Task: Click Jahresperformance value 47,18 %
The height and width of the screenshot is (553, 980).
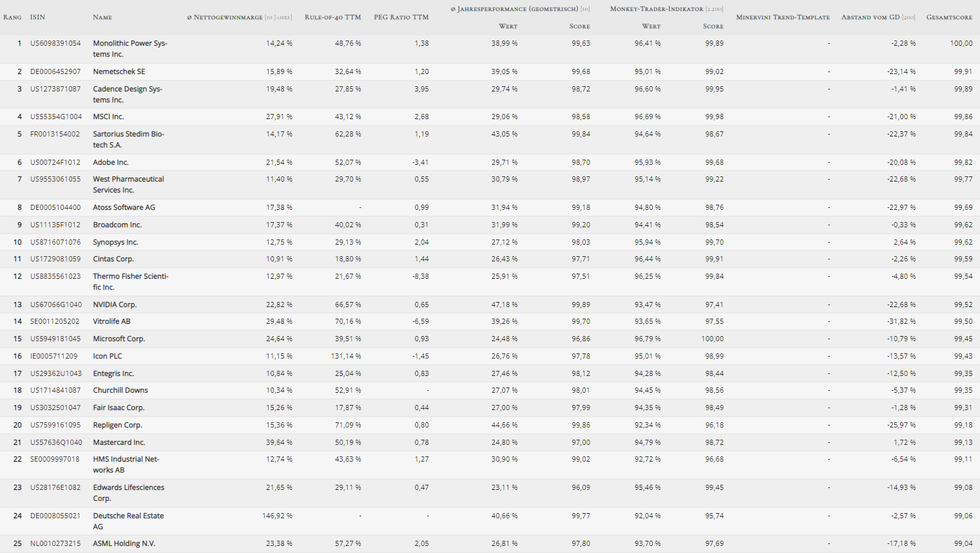Action: (504, 305)
